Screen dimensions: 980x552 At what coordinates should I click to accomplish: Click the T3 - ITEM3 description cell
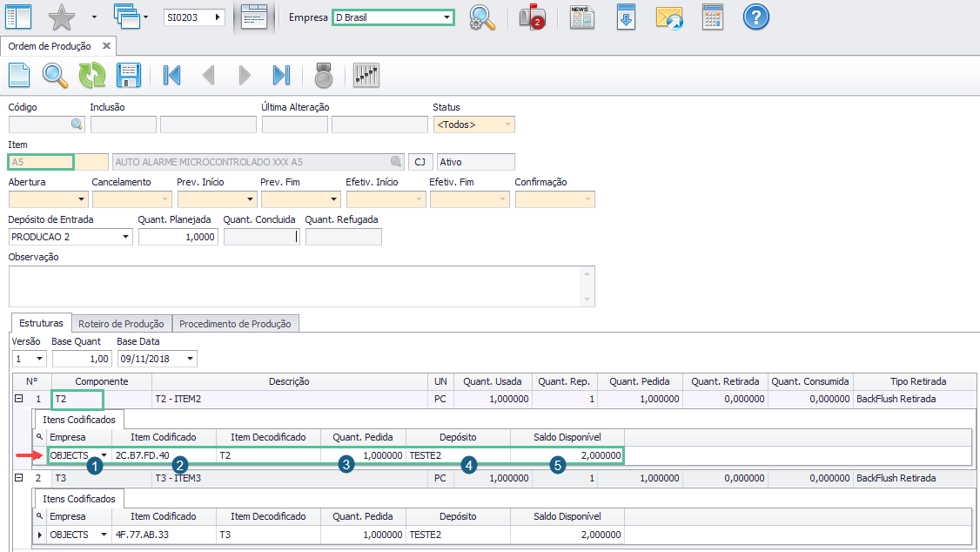point(289,478)
